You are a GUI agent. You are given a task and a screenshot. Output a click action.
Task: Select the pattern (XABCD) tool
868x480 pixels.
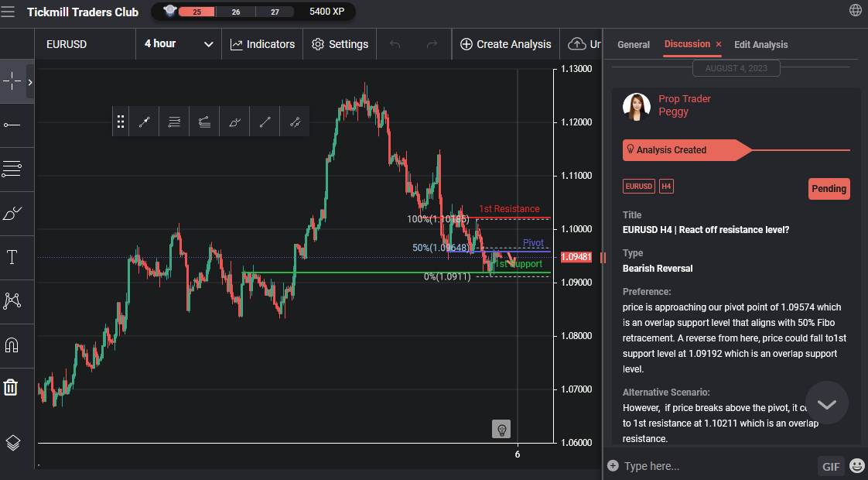pos(12,301)
